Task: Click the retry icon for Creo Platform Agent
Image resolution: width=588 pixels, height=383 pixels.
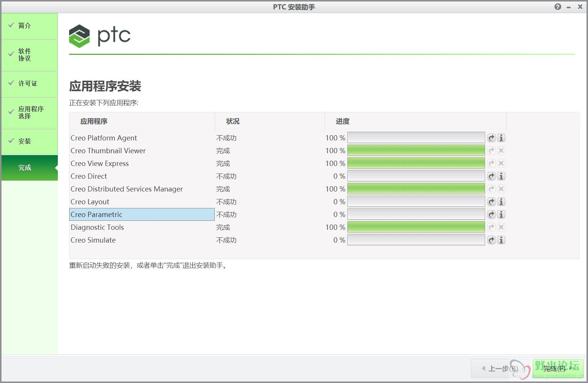Action: pyautogui.click(x=492, y=138)
